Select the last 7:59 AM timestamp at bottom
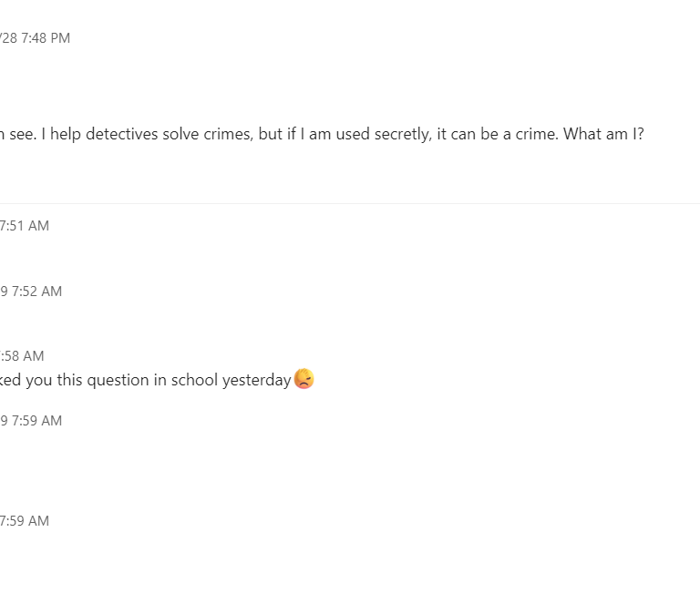Screen dimensions: 700x594 point(25,521)
